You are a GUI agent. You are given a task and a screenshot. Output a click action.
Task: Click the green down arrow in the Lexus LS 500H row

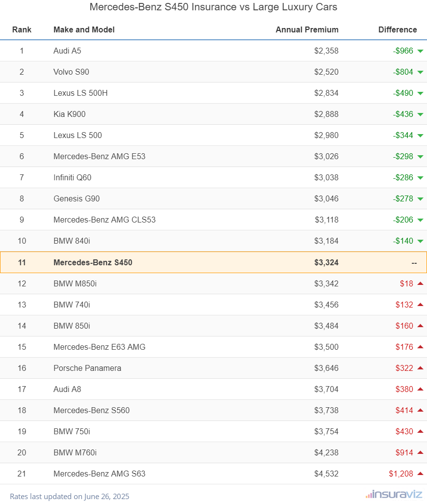(420, 93)
